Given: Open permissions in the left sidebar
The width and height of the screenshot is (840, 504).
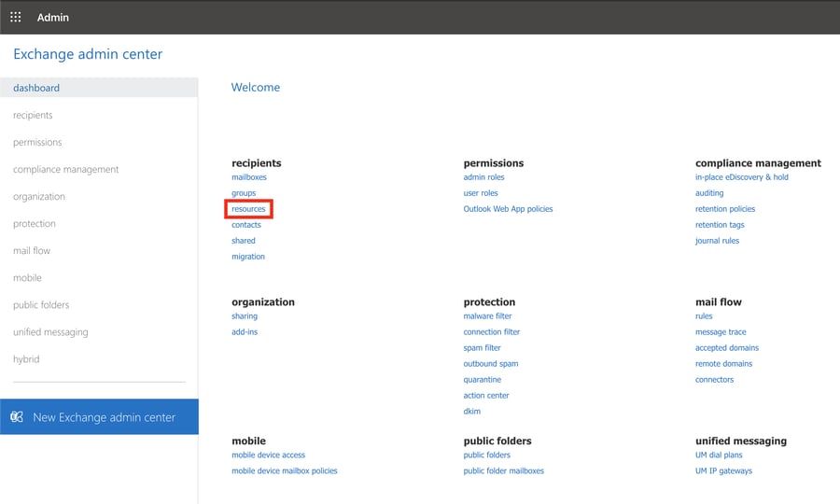Looking at the screenshot, I should point(37,142).
